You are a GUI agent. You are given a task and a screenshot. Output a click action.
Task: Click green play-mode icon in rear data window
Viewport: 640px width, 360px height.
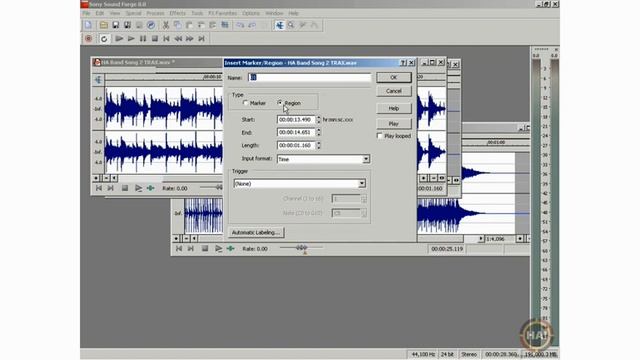pos(231,248)
